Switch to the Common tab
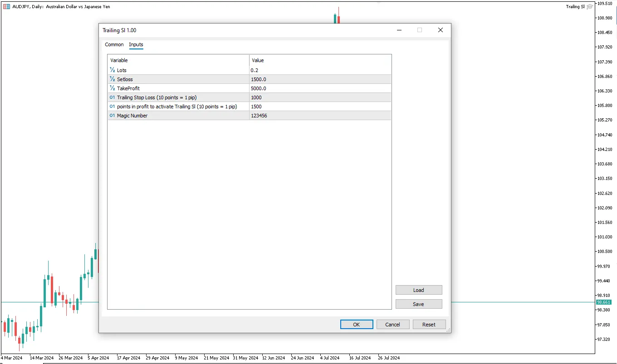Viewport: 617px width, 364px height. pos(114,44)
